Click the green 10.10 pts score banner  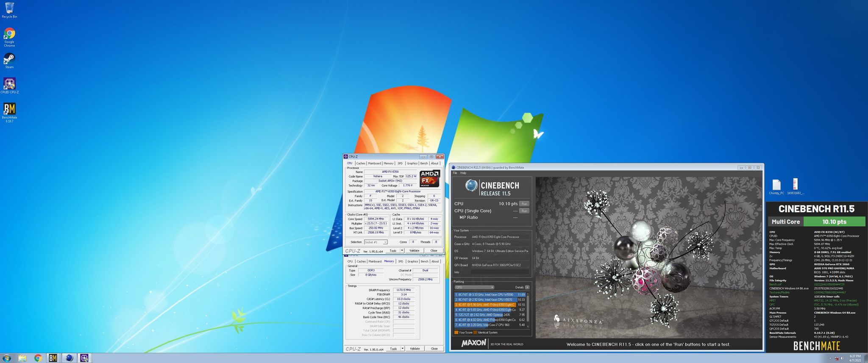[834, 222]
